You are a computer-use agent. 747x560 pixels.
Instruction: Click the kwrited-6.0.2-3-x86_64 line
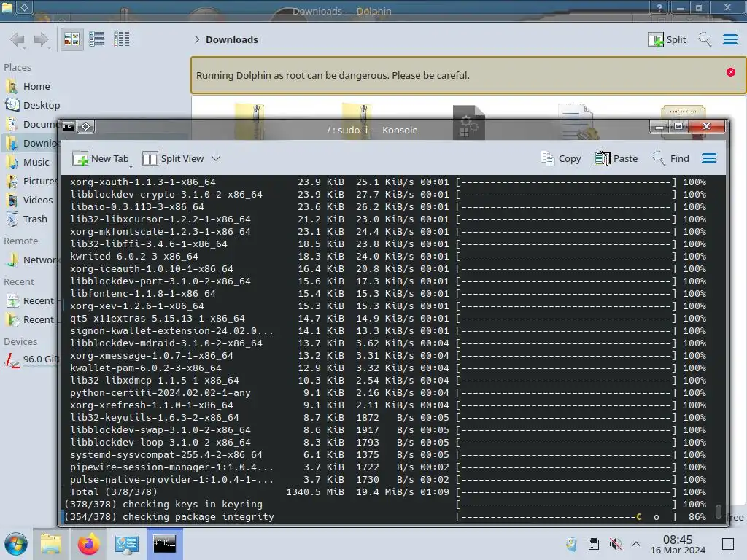388,257
